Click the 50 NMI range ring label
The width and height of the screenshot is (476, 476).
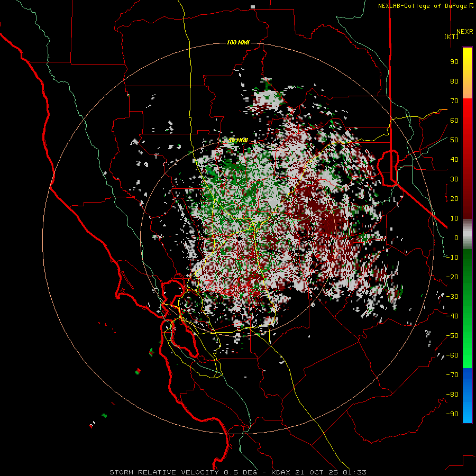coord(238,140)
